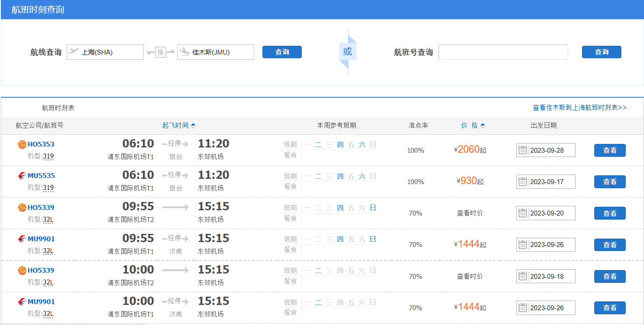Open calendar icon for MU9901 09:55 row

(x=523, y=245)
